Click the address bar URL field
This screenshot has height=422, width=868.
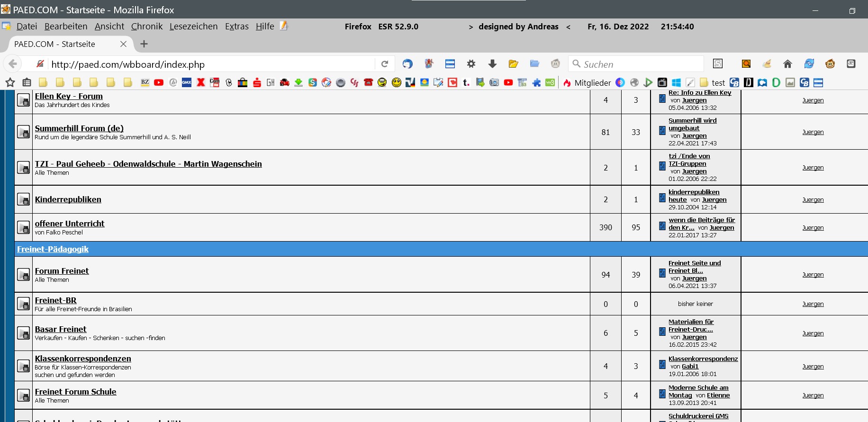pos(211,64)
